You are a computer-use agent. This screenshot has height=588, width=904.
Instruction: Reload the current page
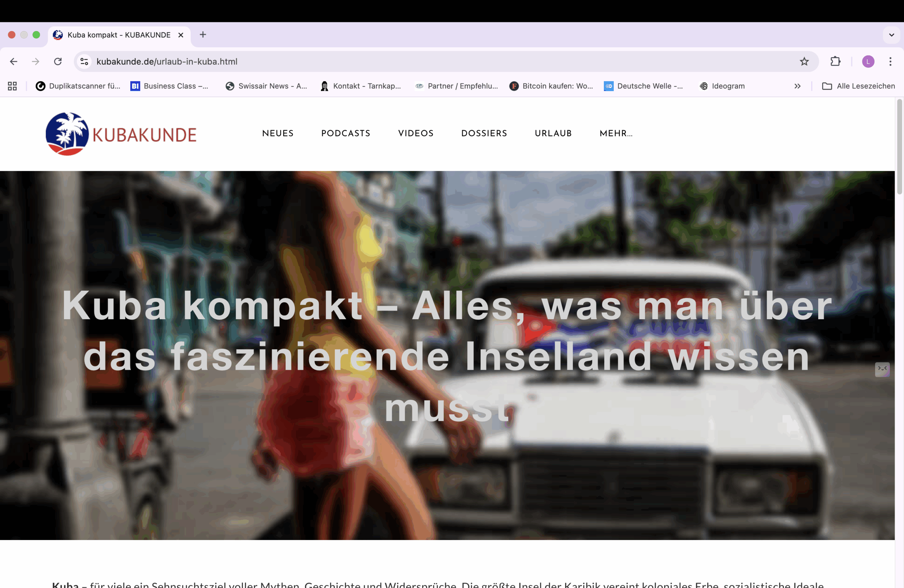tap(58, 61)
